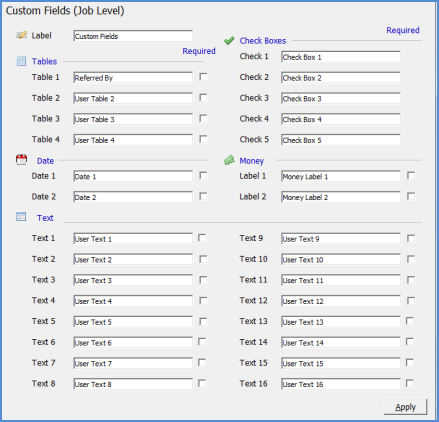Tick the Required checkbox for Date 2
Image resolution: width=439 pixels, height=422 pixels.
203,196
